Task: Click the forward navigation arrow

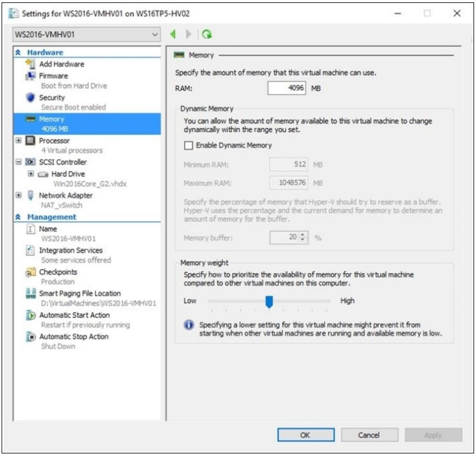Action: tap(188, 34)
